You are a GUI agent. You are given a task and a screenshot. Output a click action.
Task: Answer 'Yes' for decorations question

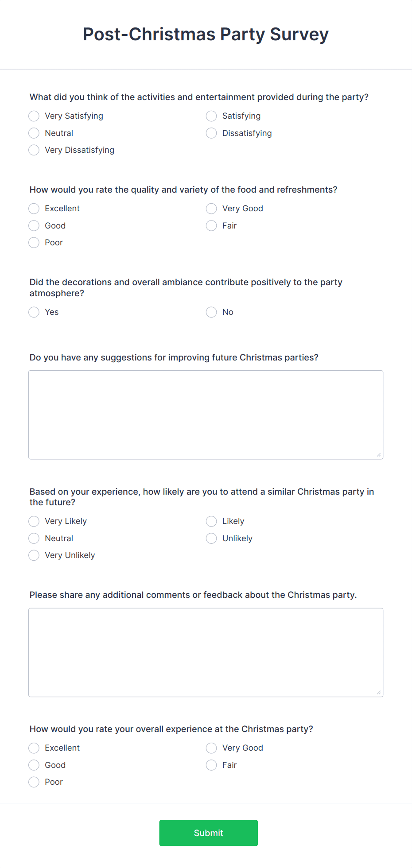point(34,312)
